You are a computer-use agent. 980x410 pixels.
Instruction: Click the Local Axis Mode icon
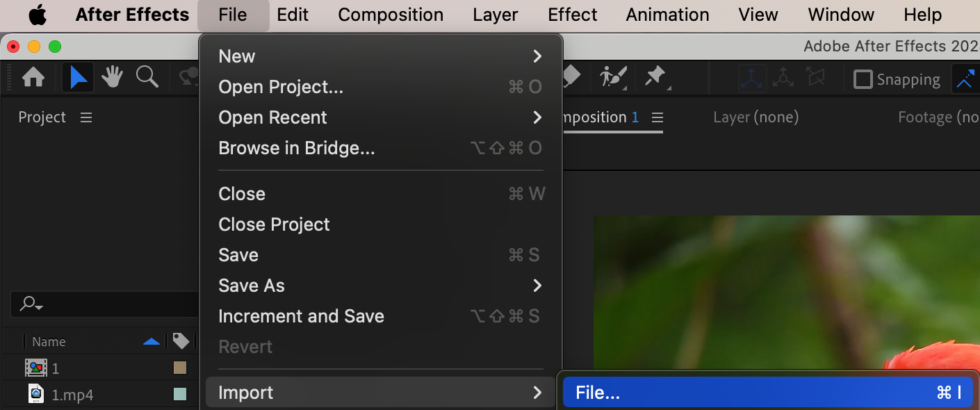(x=752, y=79)
